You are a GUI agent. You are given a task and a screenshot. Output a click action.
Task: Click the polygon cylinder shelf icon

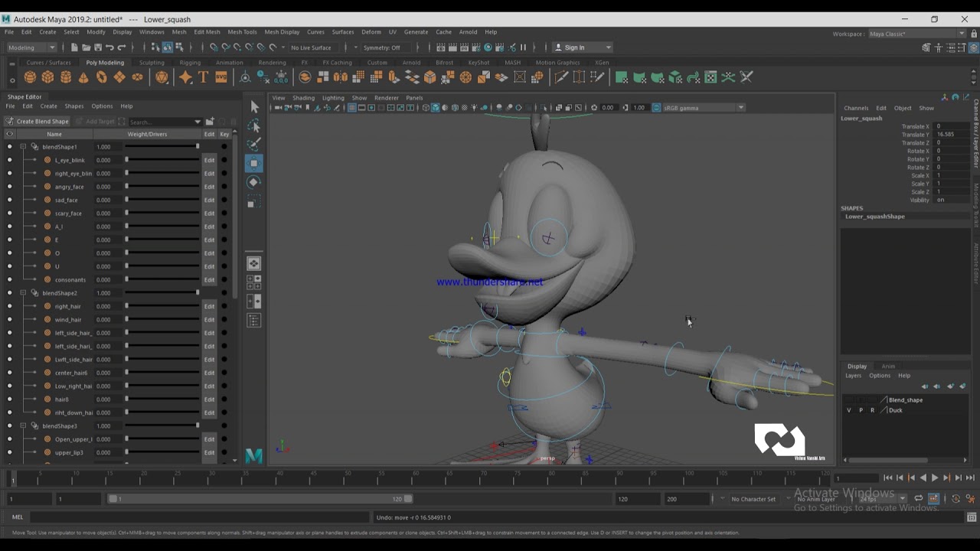click(x=66, y=77)
